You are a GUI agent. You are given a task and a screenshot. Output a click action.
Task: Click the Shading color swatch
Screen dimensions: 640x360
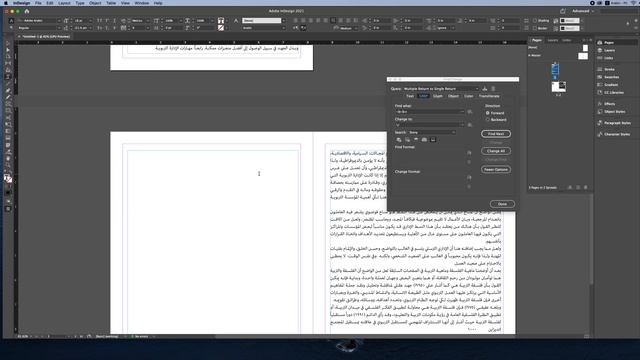coord(569,20)
